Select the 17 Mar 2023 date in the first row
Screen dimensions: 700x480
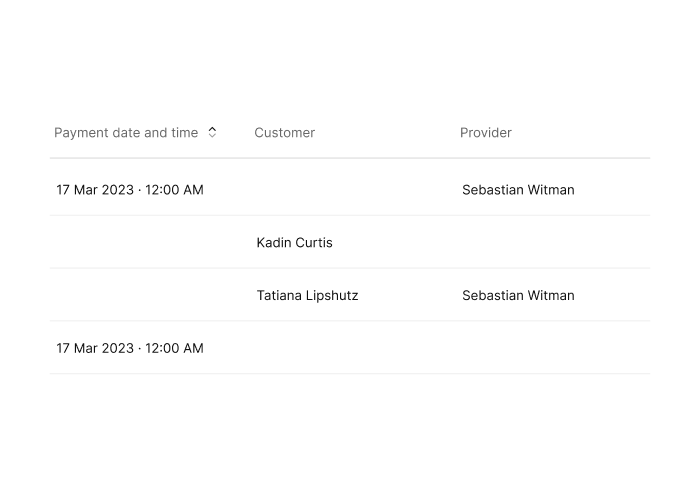(x=95, y=190)
